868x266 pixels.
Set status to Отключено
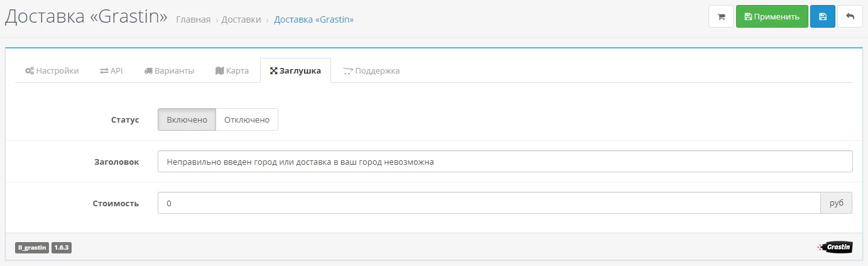[247, 120]
